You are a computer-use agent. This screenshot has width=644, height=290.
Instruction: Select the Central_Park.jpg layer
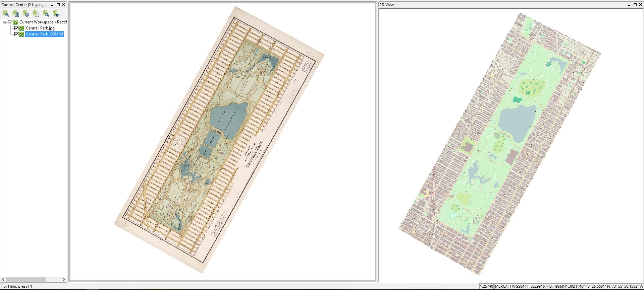click(40, 28)
